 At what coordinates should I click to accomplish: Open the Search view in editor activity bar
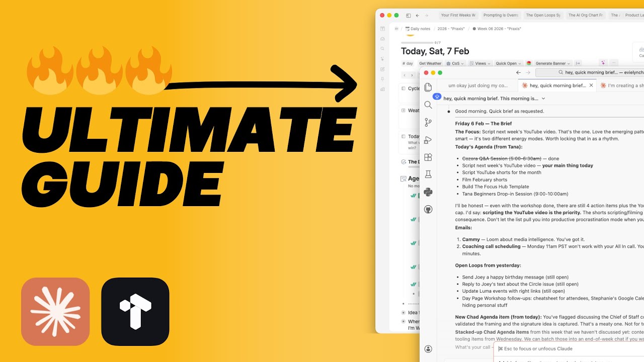tap(428, 105)
